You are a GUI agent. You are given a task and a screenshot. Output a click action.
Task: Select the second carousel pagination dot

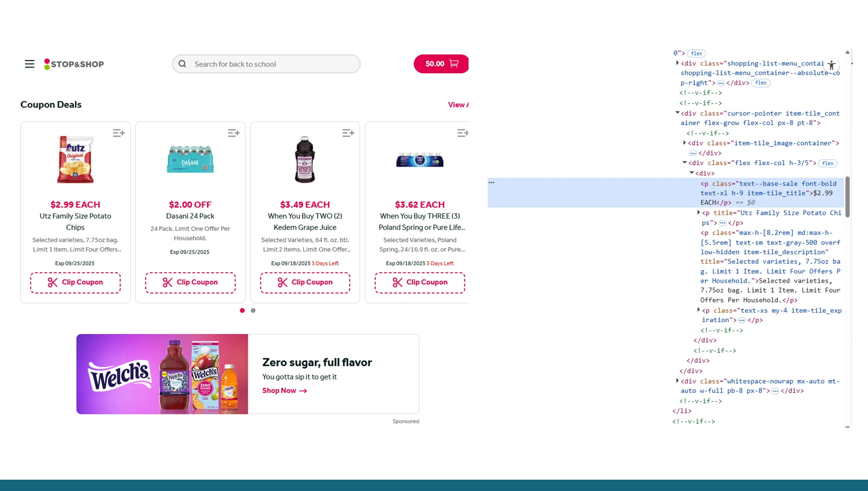(x=253, y=310)
